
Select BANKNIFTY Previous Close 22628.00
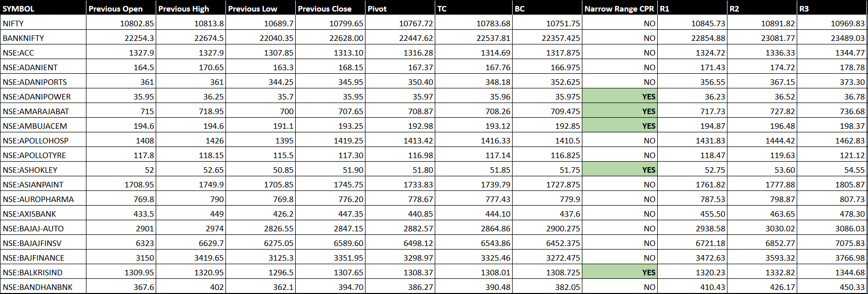[x=331, y=38]
